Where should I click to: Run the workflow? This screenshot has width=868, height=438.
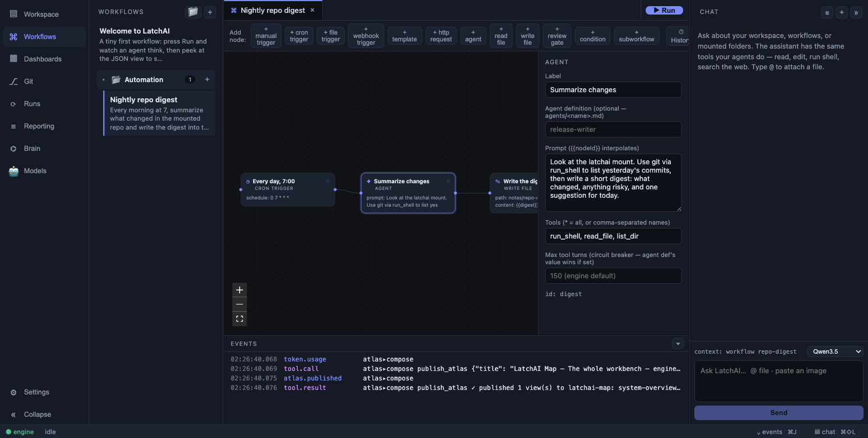664,10
